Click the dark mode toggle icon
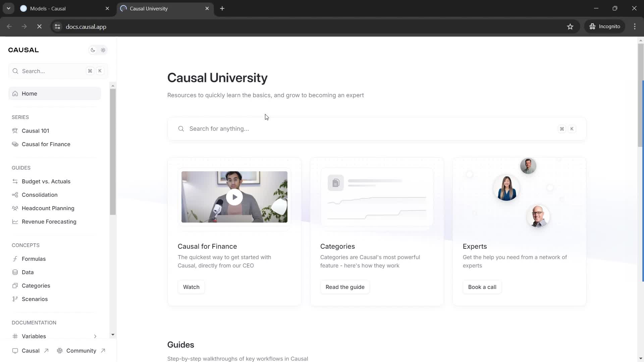This screenshot has width=644, height=362. tap(93, 50)
